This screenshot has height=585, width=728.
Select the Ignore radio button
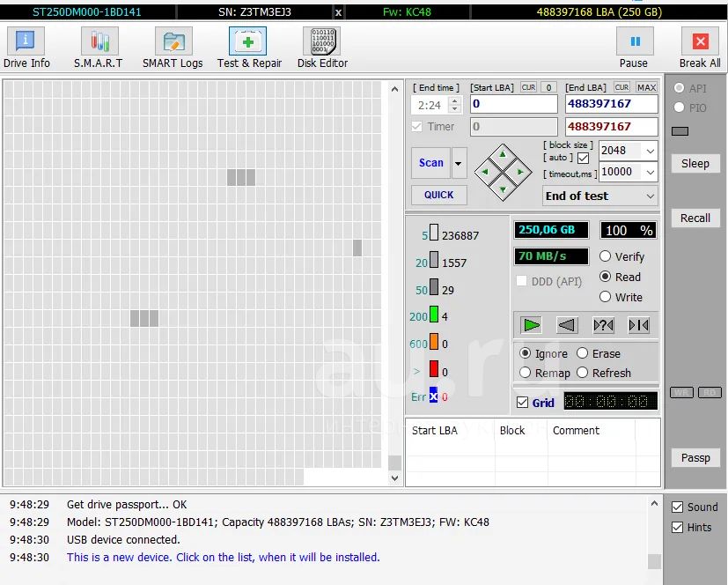[x=526, y=353]
